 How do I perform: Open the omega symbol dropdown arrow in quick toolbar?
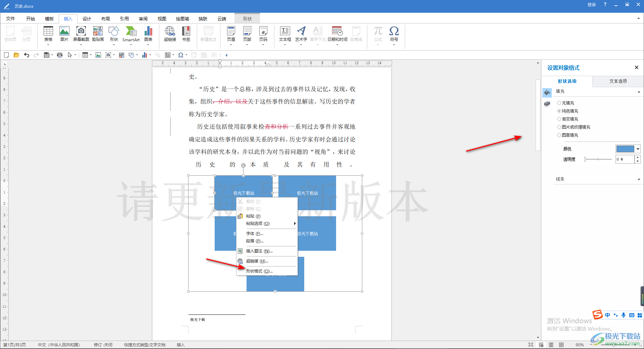(186, 55)
